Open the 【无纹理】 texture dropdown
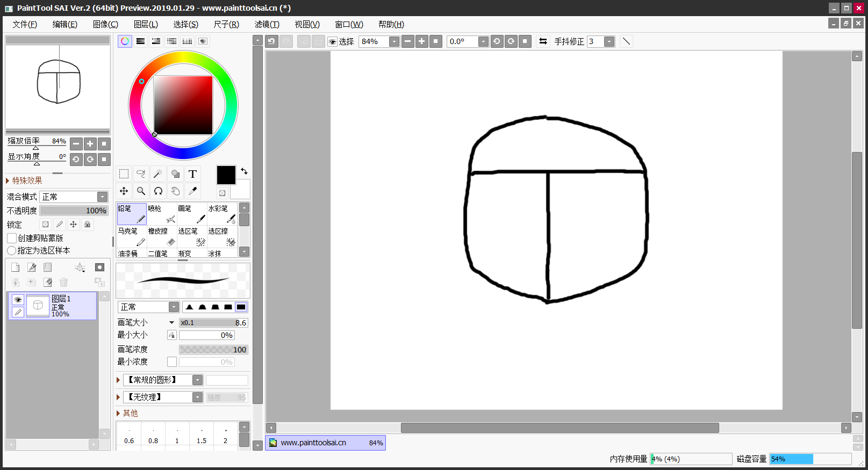This screenshot has width=868, height=470. pyautogui.click(x=163, y=397)
